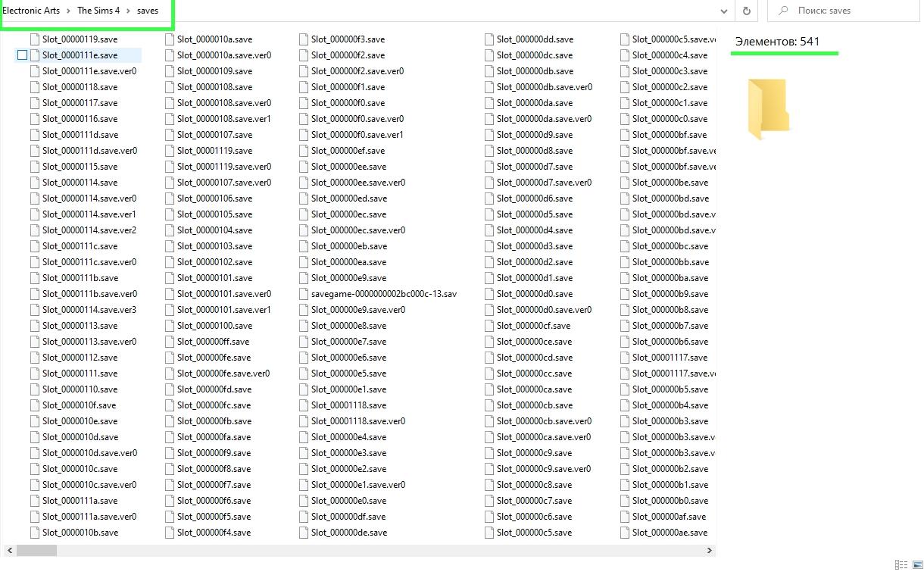Select the file Slot_00001118.save
924x572 pixels.
pyautogui.click(x=348, y=405)
